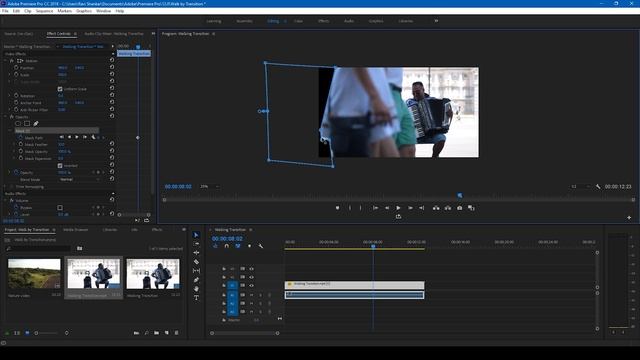Track selected mask backward
This screenshot has width=640, height=360.
(69, 137)
